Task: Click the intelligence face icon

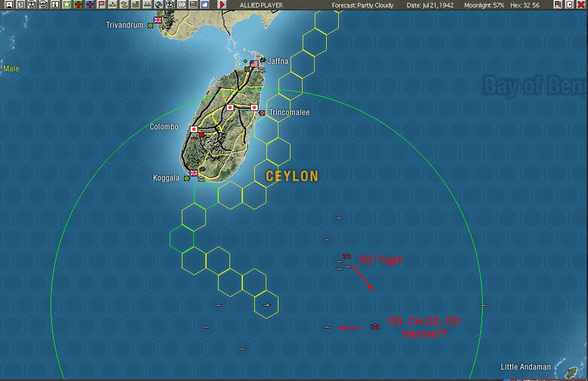Action: click(x=32, y=5)
